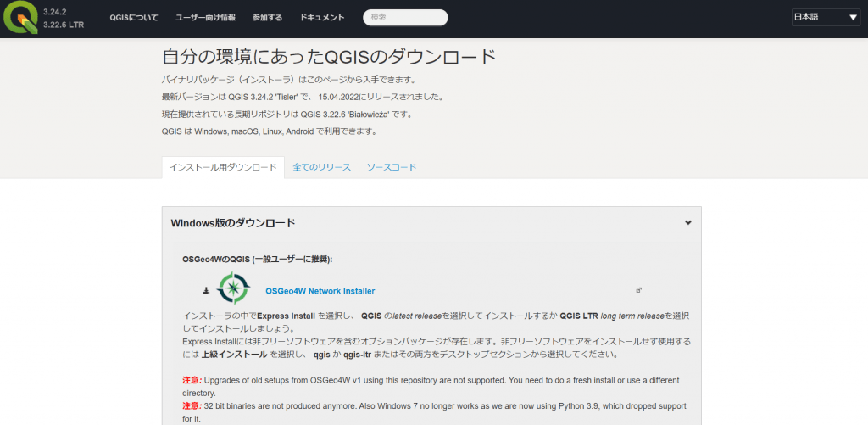Switch to the 全てのリリース tab
868x425 pixels.
point(321,167)
